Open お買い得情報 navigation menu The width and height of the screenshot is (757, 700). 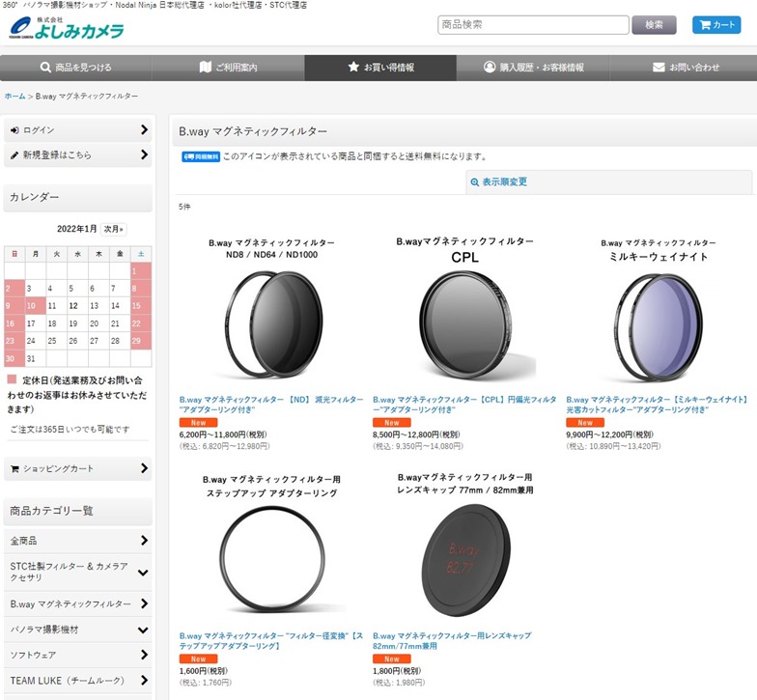coord(380,68)
